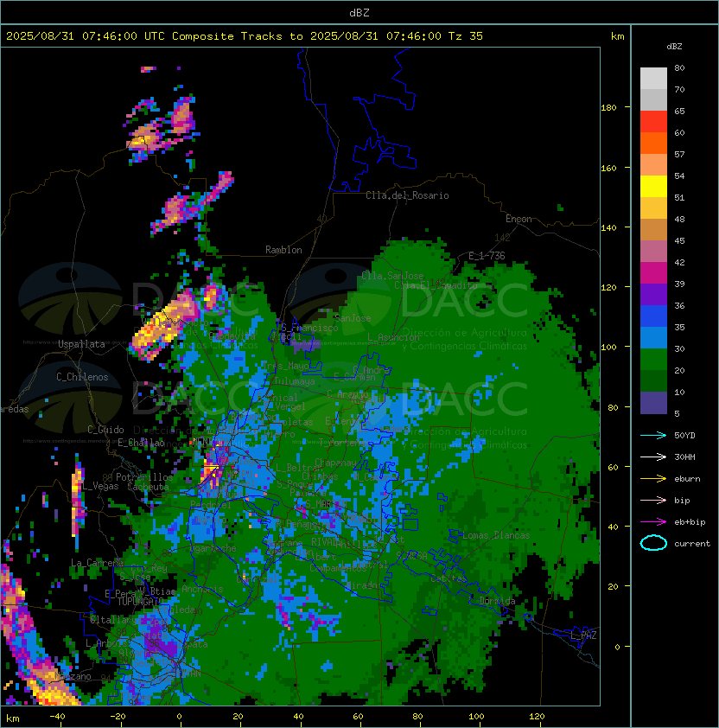The width and height of the screenshot is (719, 728).
Task: Click the white 30HM track arrow in legend
Action: pos(653,457)
